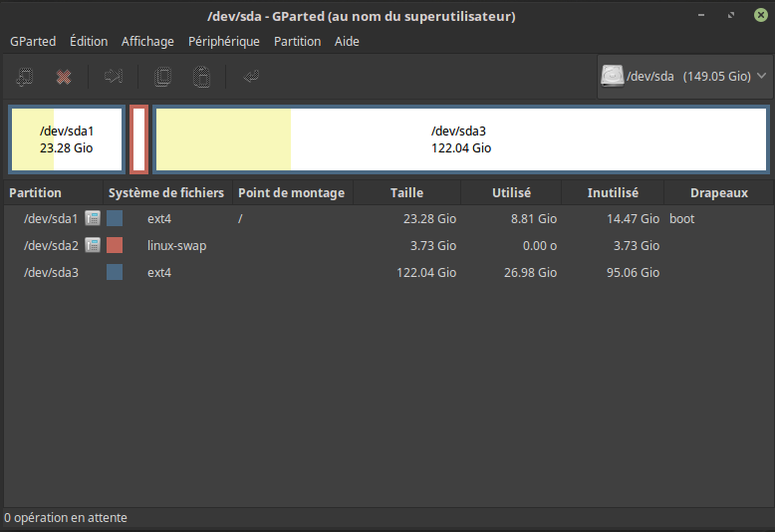Click the Apply operations arrow icon
The width and height of the screenshot is (775, 532).
251,77
